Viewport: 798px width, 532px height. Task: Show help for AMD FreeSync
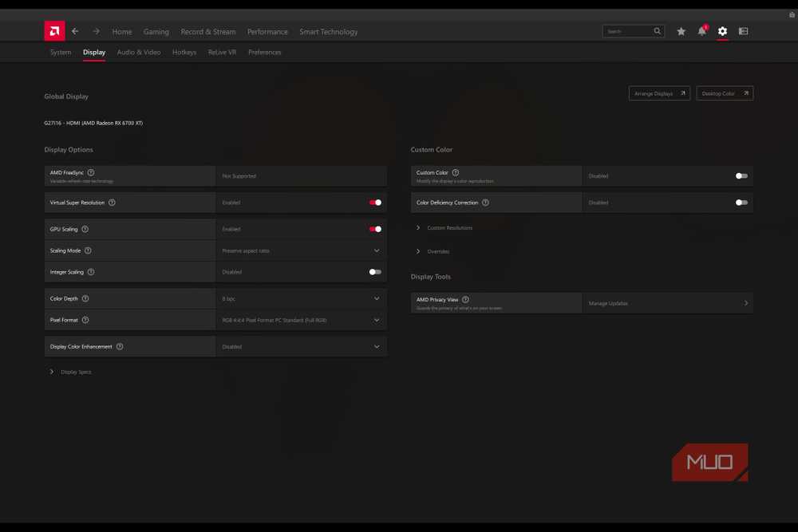coord(91,172)
